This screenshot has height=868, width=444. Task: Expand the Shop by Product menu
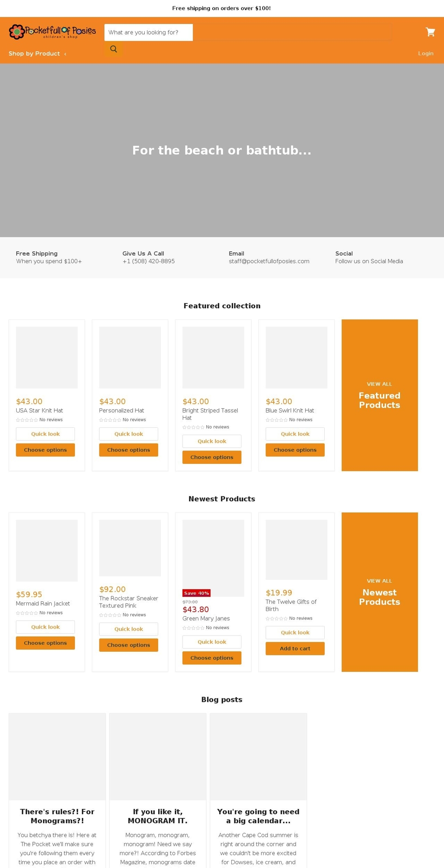pyautogui.click(x=37, y=54)
